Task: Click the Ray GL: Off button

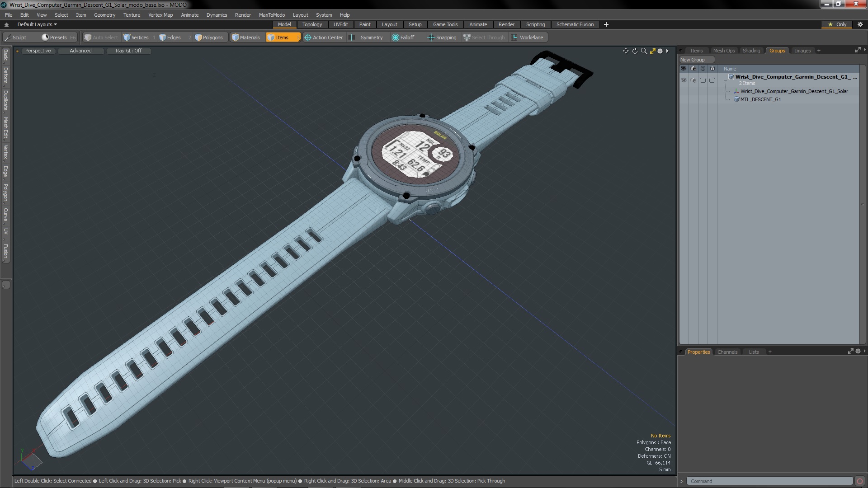Action: pyautogui.click(x=128, y=51)
